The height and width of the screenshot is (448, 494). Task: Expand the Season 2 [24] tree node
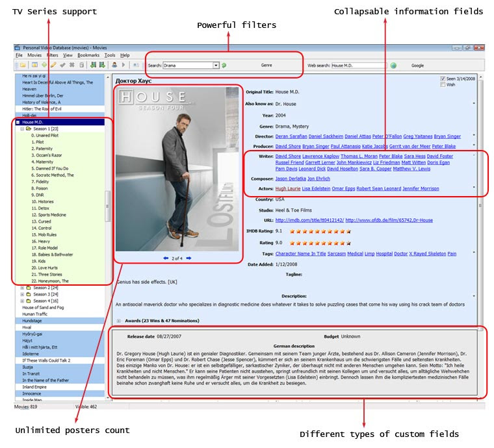click(22, 288)
